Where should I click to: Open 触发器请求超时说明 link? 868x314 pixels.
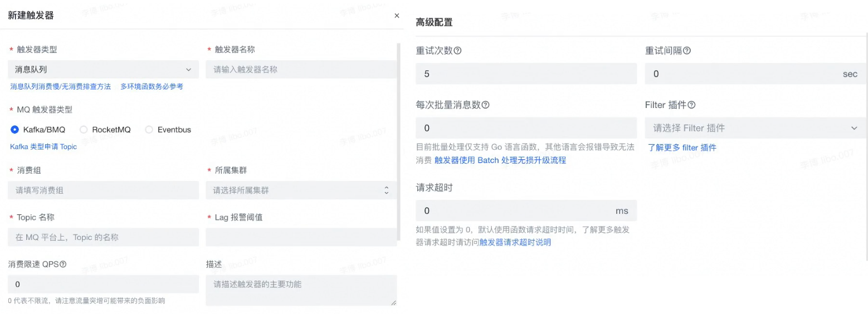click(515, 243)
